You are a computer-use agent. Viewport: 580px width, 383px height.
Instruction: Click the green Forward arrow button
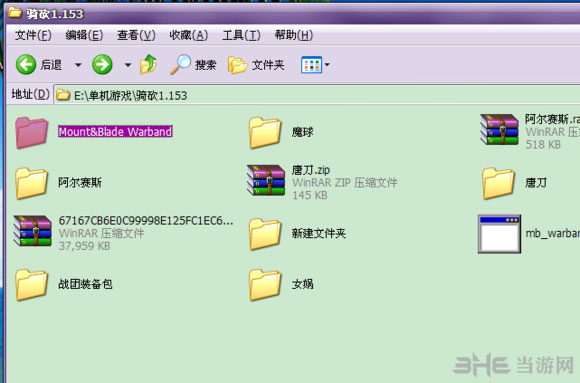(102, 64)
